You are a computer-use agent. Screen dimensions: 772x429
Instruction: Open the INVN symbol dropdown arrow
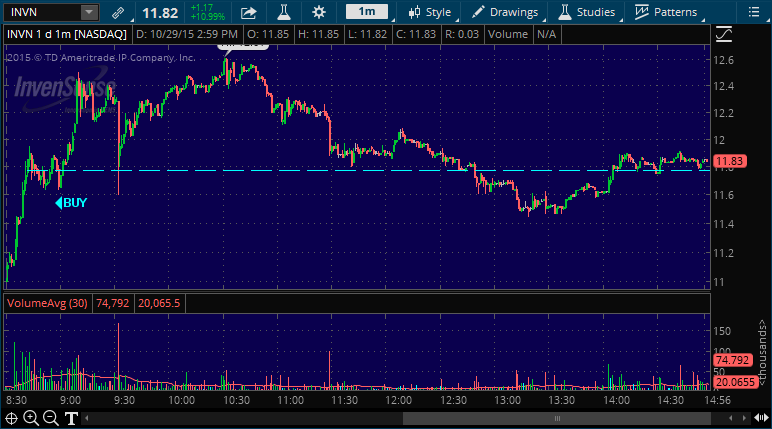coord(89,12)
